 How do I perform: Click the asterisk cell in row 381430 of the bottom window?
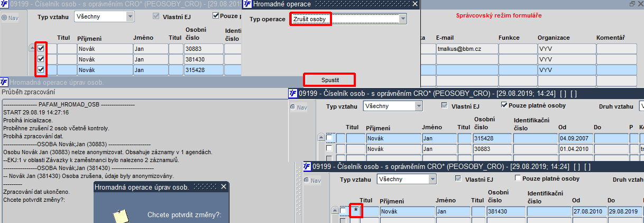[x=356, y=211]
